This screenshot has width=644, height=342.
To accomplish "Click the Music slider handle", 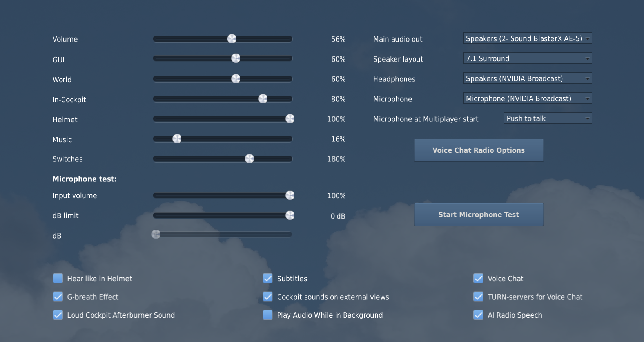I will pyautogui.click(x=177, y=138).
